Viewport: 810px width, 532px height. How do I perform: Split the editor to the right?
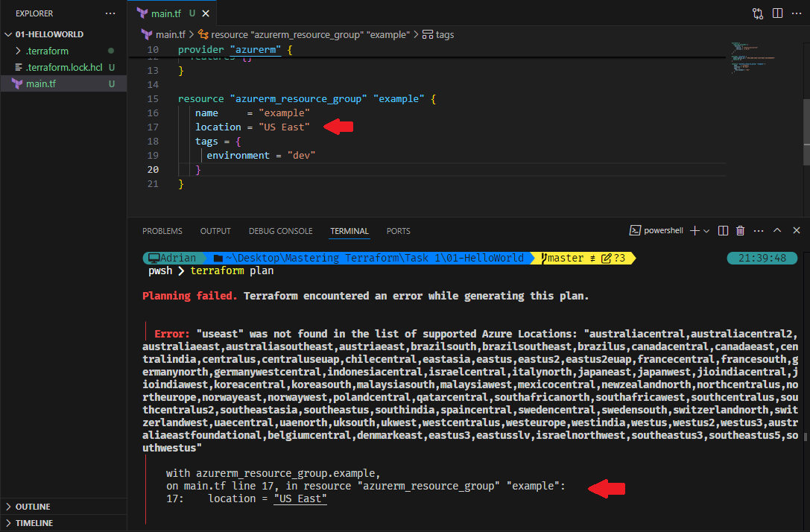coord(777,13)
